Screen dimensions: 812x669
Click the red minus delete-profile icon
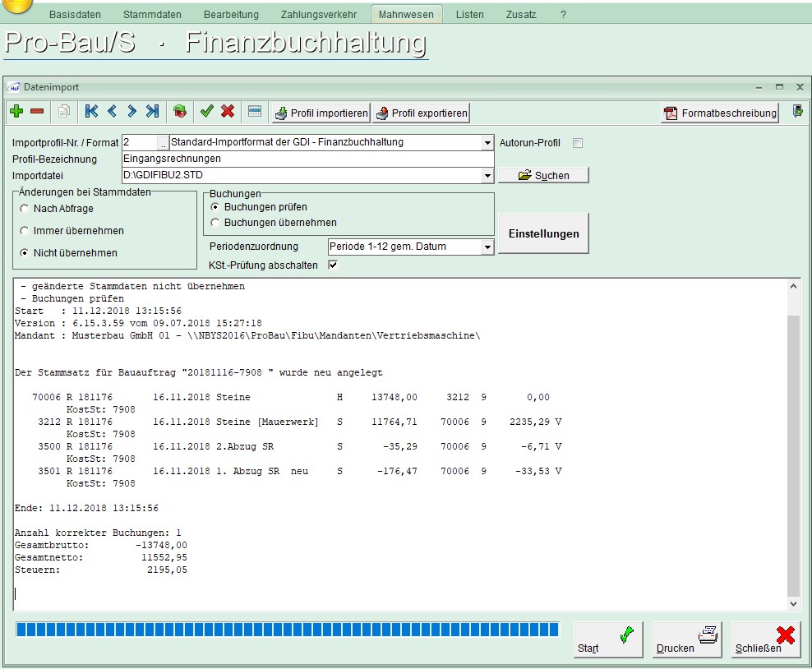pyautogui.click(x=37, y=112)
